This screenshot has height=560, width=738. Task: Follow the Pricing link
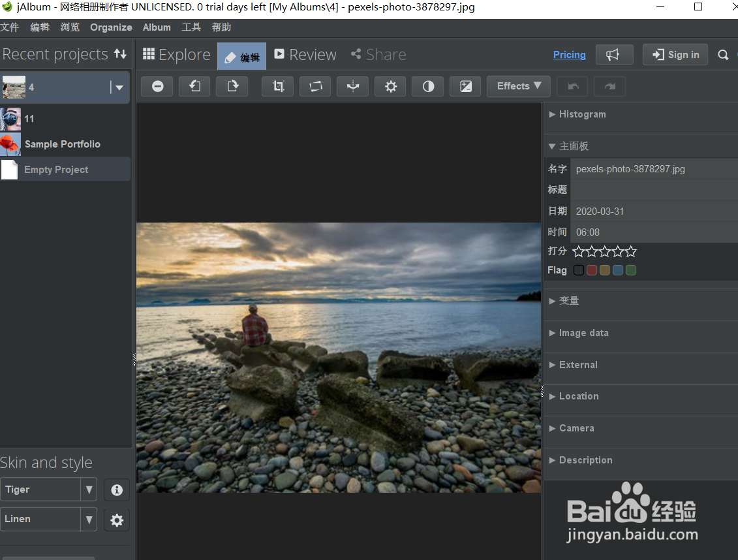coord(569,55)
